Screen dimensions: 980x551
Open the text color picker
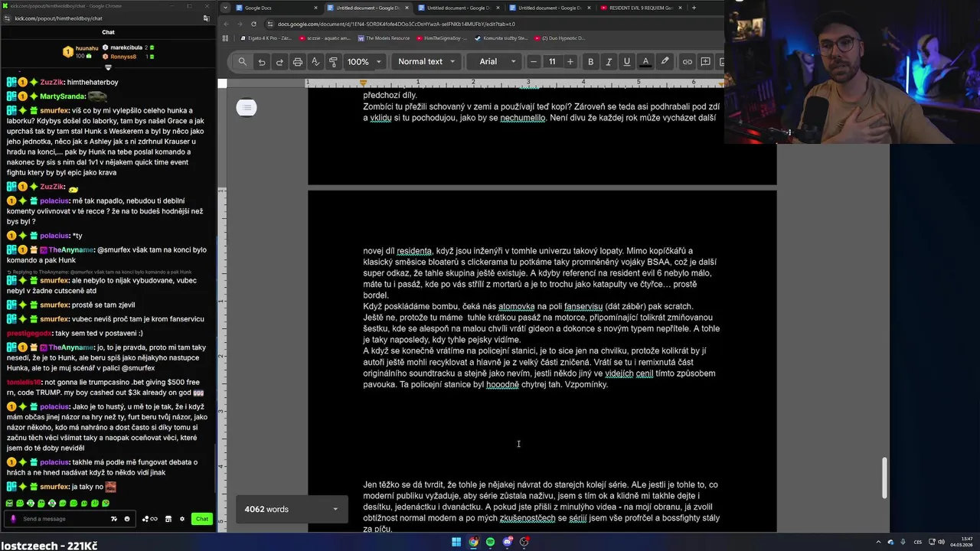645,62
